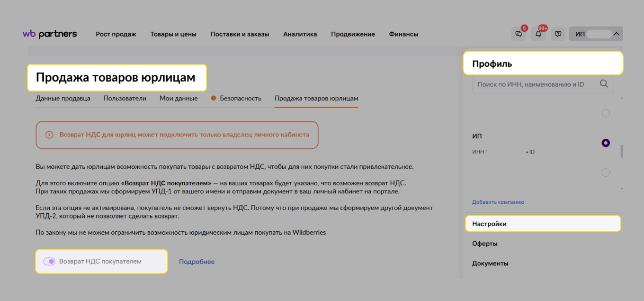The height and width of the screenshot is (301, 644).
Task: Click the company list scrollbar thumb
Action: tap(621, 151)
